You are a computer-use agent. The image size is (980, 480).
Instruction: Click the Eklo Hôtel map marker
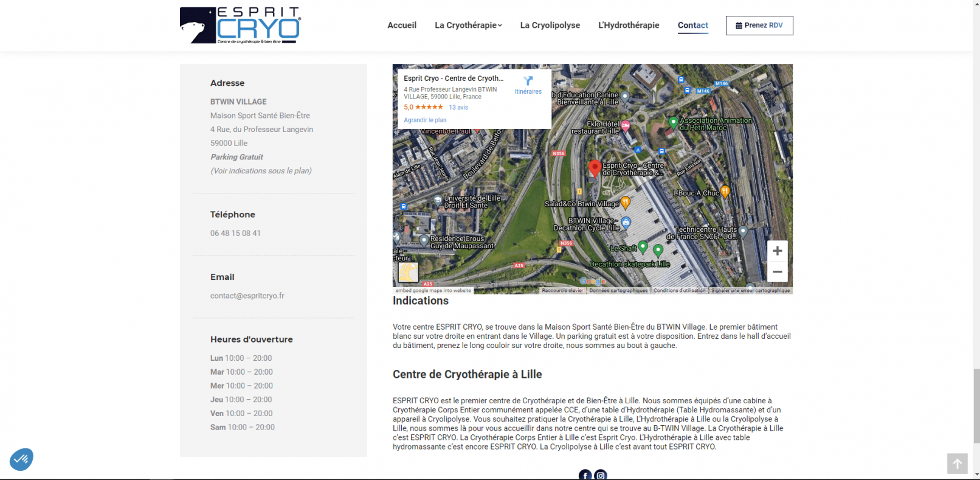[x=625, y=125]
